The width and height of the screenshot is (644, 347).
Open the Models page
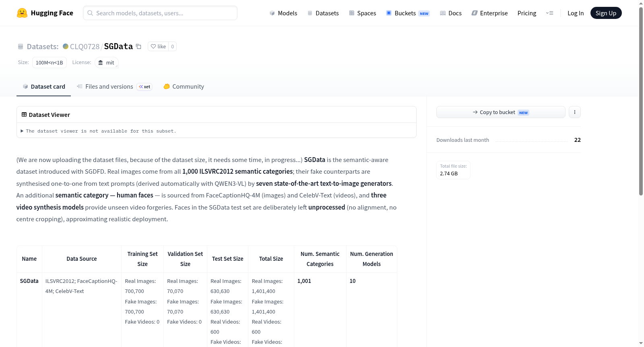pos(283,13)
